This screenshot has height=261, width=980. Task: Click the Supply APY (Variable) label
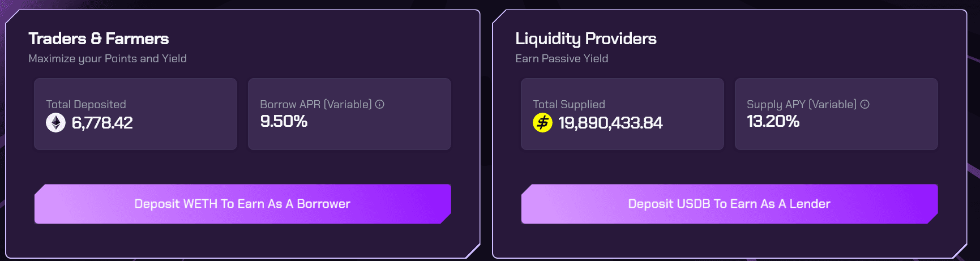tap(801, 104)
